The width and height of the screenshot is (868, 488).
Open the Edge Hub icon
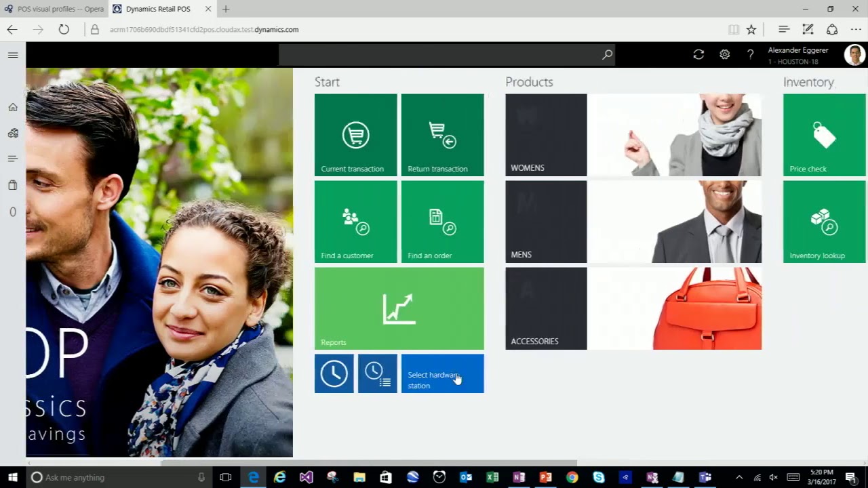(784, 30)
